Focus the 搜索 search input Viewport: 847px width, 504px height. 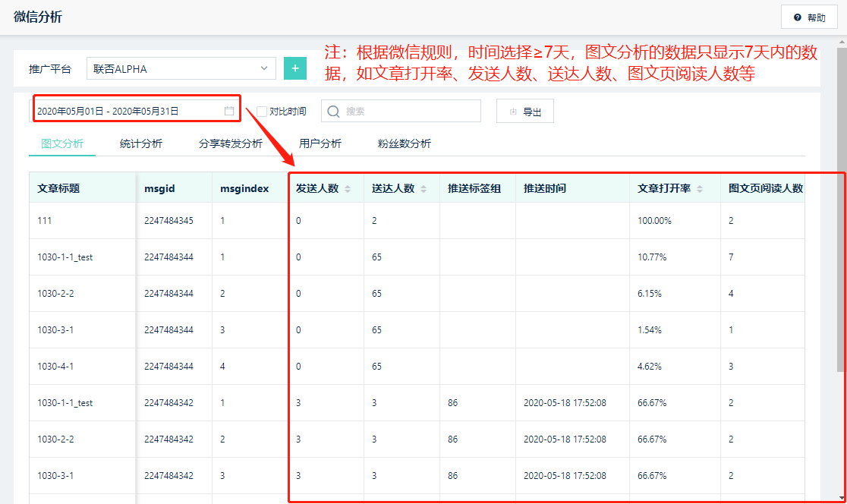click(x=401, y=111)
